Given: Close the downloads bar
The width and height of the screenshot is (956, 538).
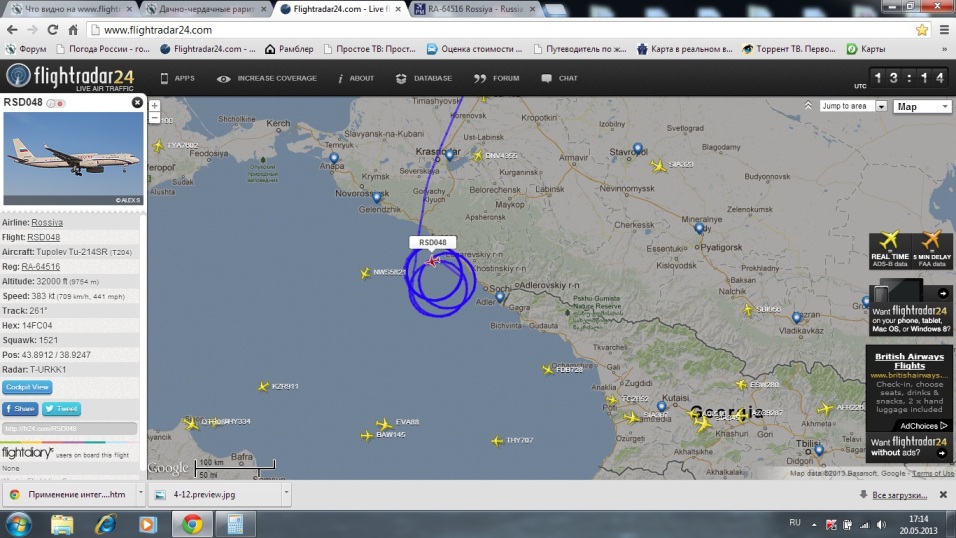Looking at the screenshot, I should [943, 495].
